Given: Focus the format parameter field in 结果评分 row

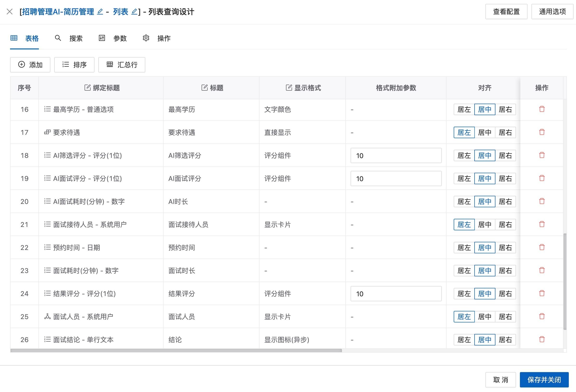Looking at the screenshot, I should tap(396, 294).
